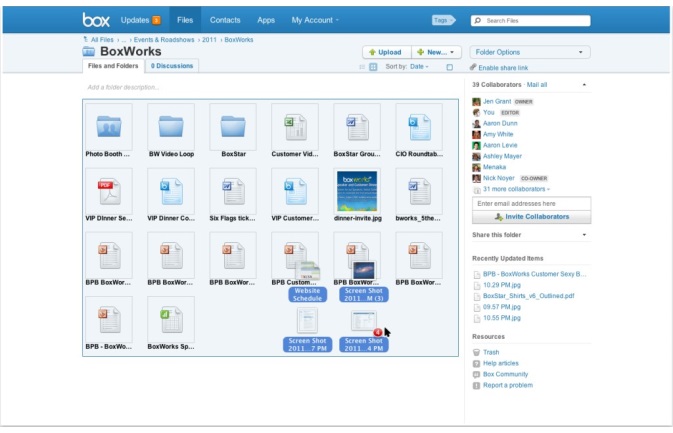Go to the Files tab
The width and height of the screenshot is (673, 433).
(x=185, y=20)
